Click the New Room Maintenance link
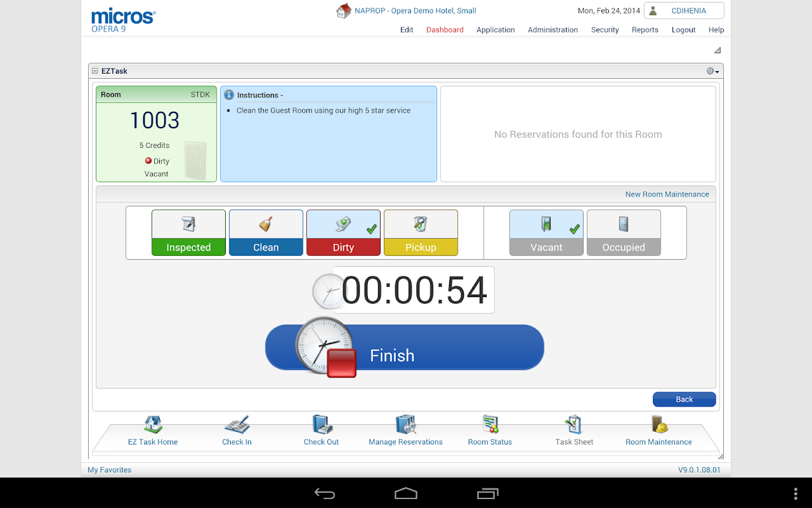Image resolution: width=812 pixels, height=508 pixels. pyautogui.click(x=667, y=194)
